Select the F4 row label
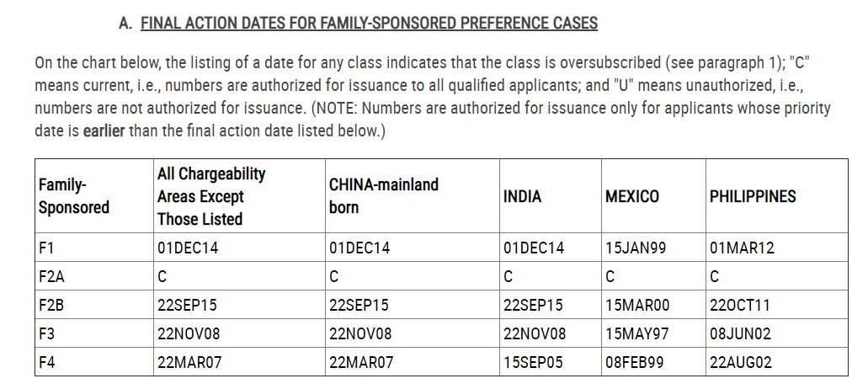Screen dimensions: 868x389 tap(47, 363)
